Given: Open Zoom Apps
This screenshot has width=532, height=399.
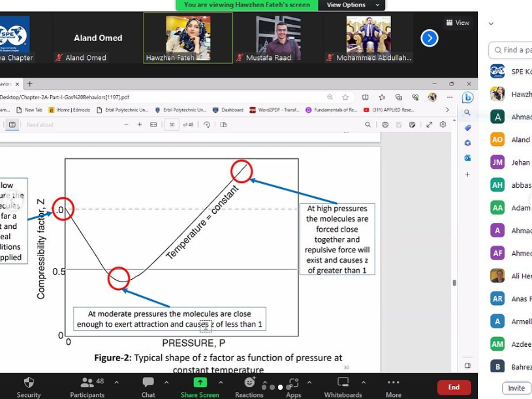Looking at the screenshot, I should [294, 387].
